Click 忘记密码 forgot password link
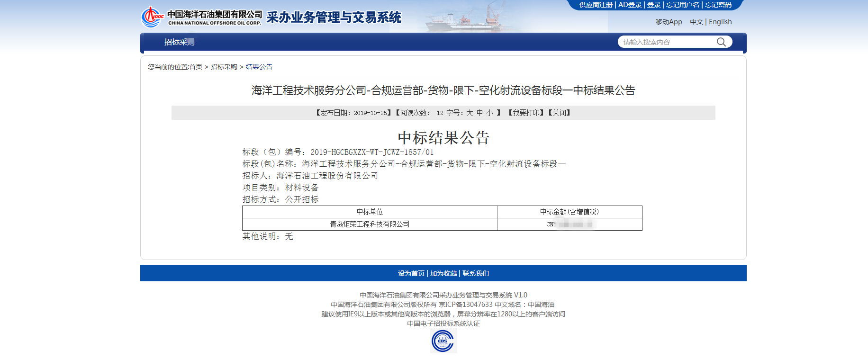This screenshot has width=868, height=359. [718, 5]
